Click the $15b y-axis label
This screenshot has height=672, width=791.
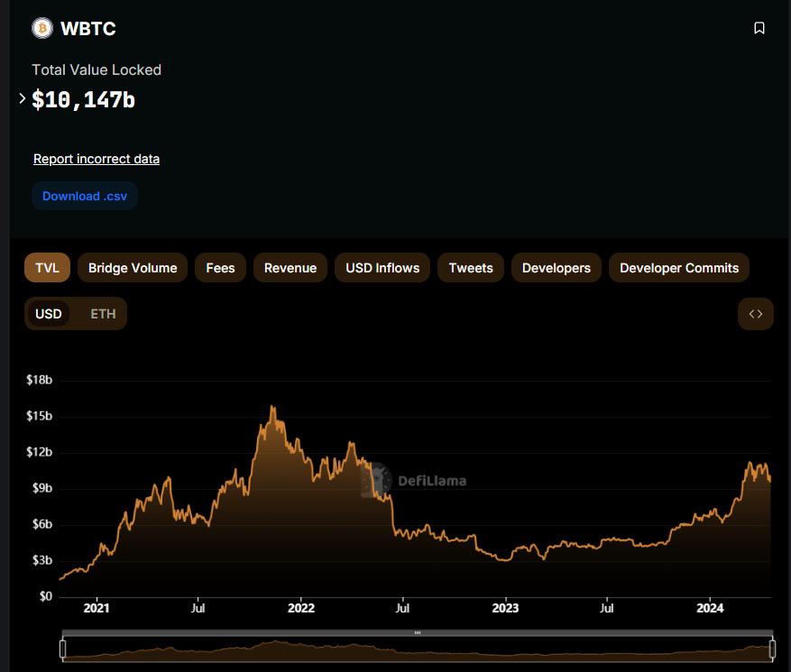[40, 416]
